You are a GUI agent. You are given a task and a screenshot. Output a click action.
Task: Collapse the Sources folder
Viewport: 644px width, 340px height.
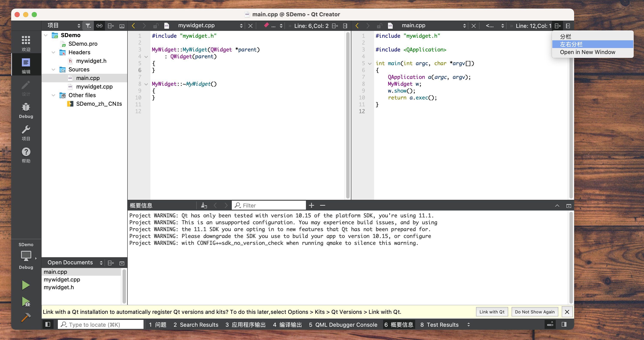coord(53,69)
